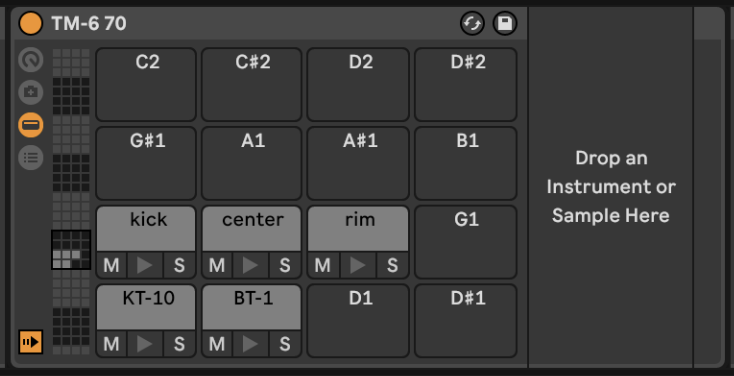Screen dimensions: 734x376
Task: Select the kick drum pad
Action: point(146,229)
